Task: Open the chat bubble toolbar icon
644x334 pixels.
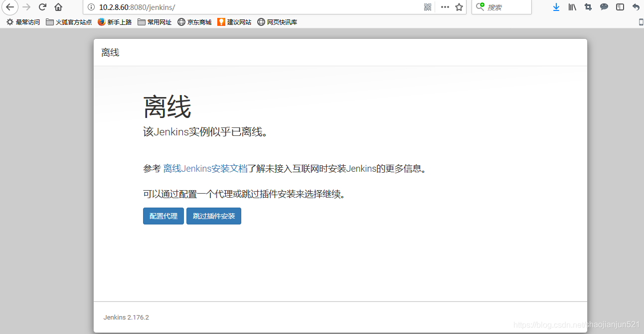Action: point(604,7)
